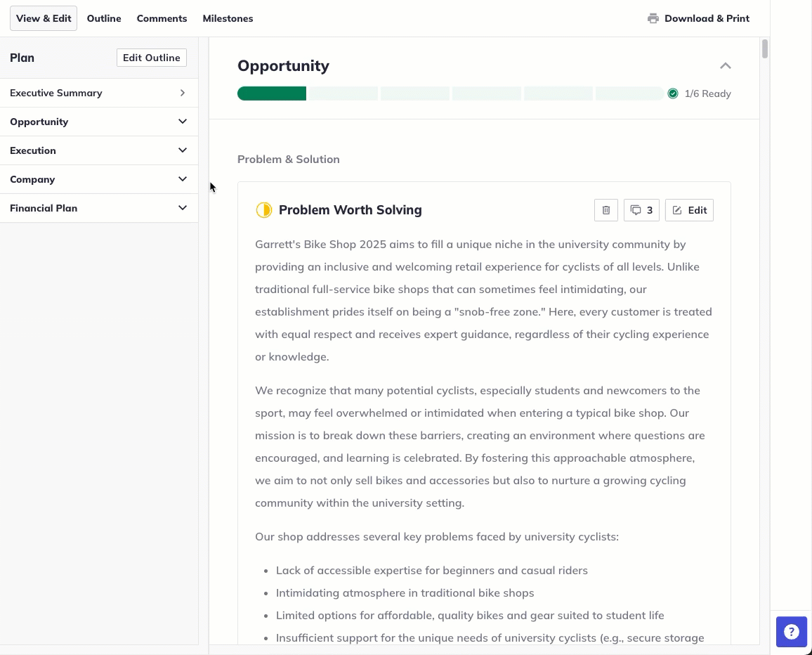This screenshot has height=655, width=812.
Task: Click the Edit Outline button
Action: (x=151, y=58)
